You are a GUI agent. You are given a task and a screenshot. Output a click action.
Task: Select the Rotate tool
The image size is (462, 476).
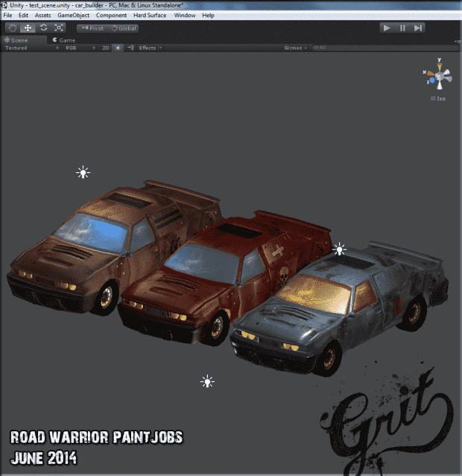click(x=43, y=28)
